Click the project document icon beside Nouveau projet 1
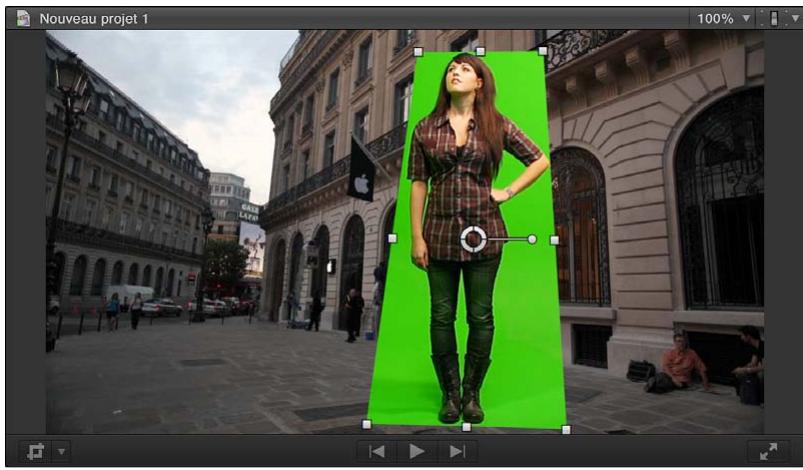The height and width of the screenshot is (470, 803). tap(23, 18)
